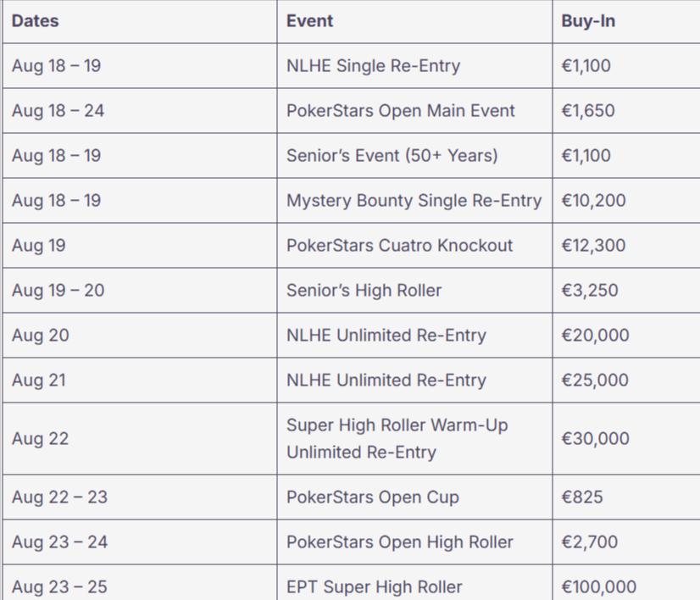
Task: Click the Event column header
Action: pos(309,21)
